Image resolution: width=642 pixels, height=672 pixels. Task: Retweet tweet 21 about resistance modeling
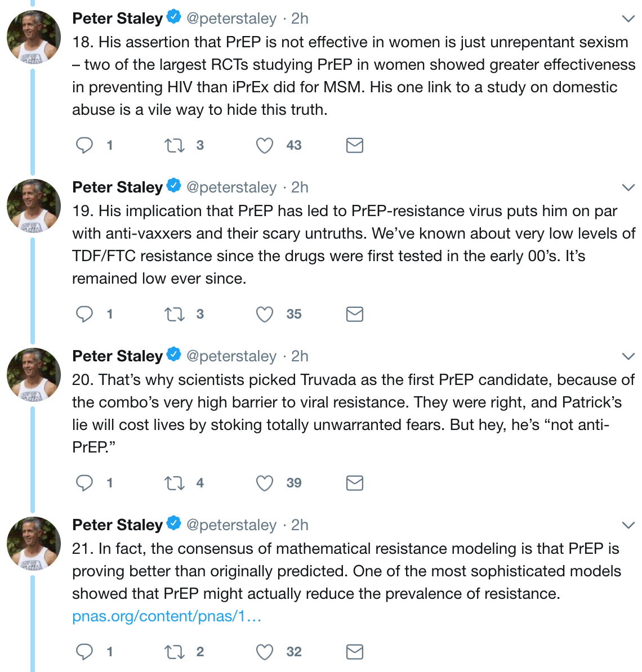click(174, 652)
